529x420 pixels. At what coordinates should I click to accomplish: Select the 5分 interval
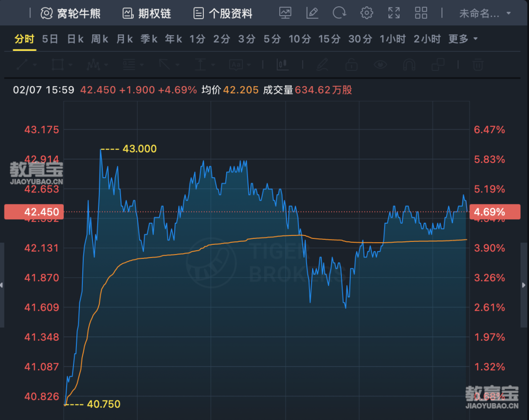tap(272, 39)
